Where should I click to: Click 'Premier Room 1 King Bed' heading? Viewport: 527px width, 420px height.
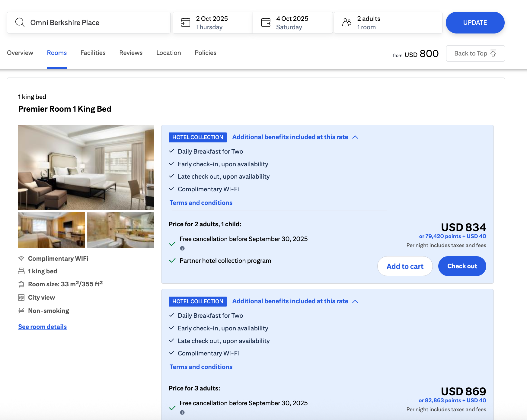point(65,109)
